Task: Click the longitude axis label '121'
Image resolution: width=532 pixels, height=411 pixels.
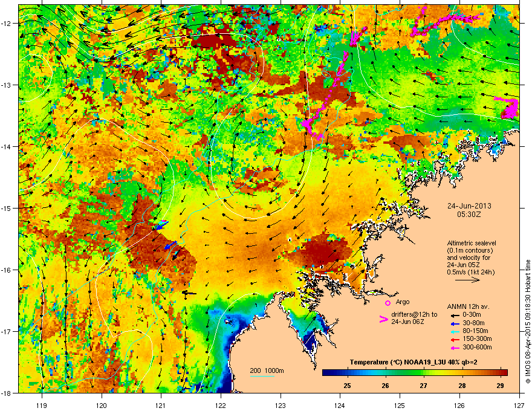Action: 161,405
